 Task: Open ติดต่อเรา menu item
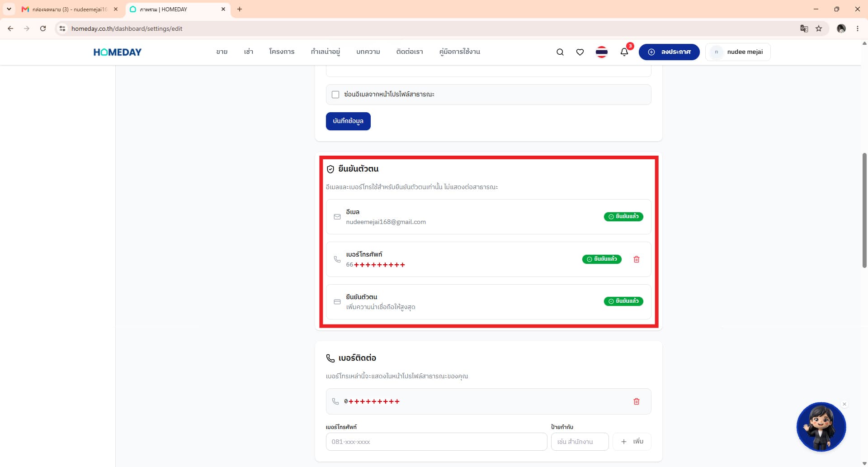[410, 52]
